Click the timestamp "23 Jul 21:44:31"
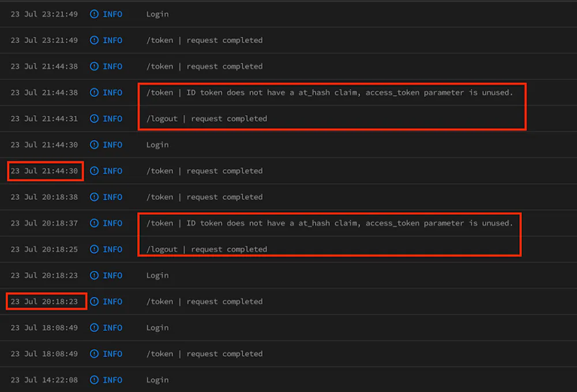Screen dimensions: 577x392 [44, 118]
